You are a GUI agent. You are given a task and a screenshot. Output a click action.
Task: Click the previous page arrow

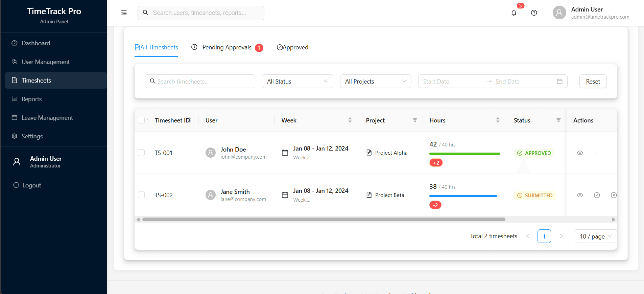coord(527,236)
